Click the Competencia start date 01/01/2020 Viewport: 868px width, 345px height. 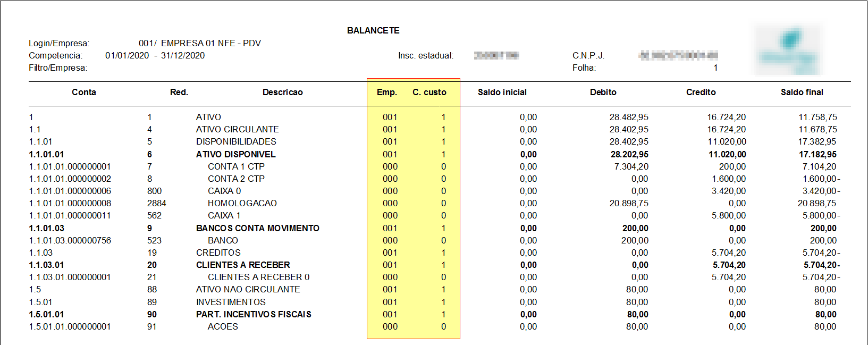click(127, 55)
